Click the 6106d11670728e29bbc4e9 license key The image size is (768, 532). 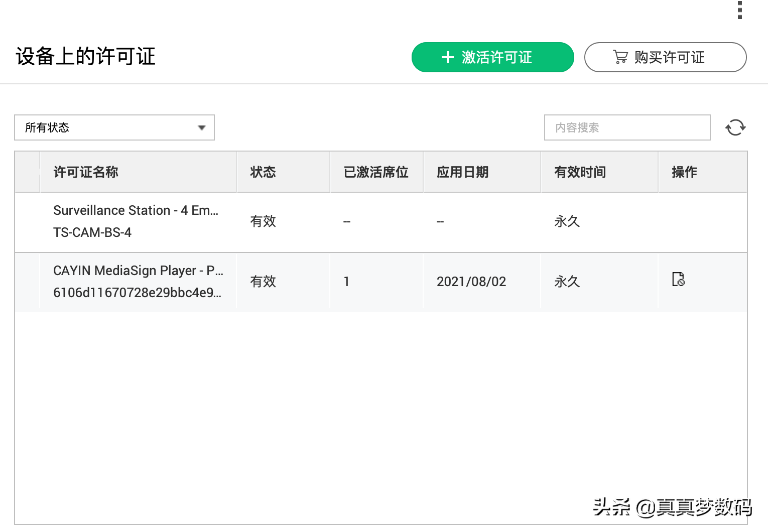coord(137,293)
